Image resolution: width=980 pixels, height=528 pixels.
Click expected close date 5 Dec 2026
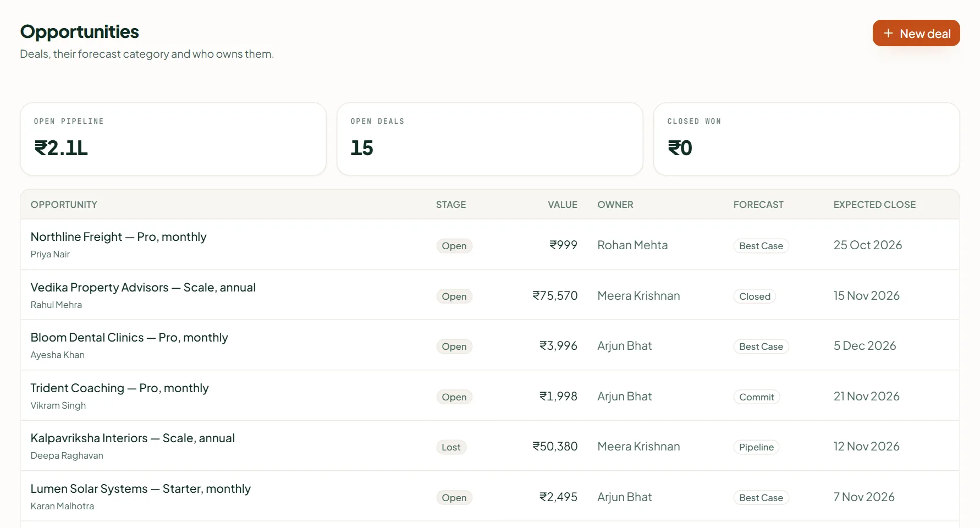(865, 346)
